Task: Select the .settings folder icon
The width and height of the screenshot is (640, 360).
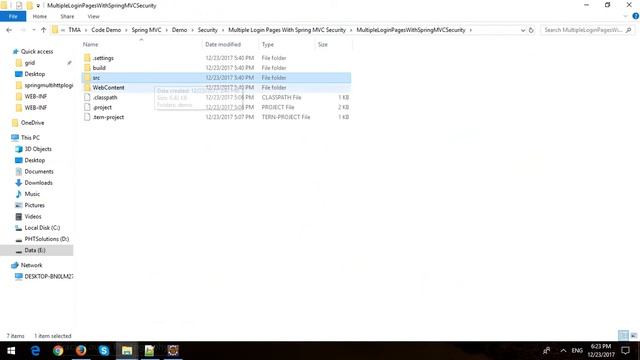Action: (87, 58)
